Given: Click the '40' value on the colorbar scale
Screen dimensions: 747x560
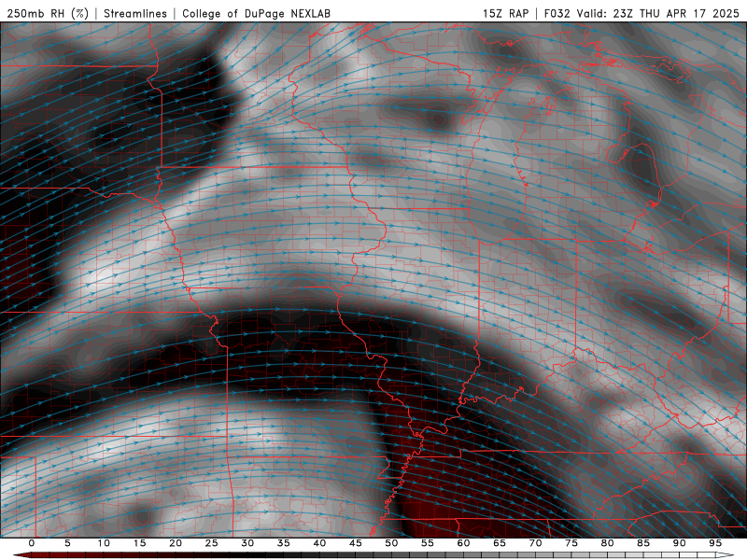Looking at the screenshot, I should (x=319, y=543).
